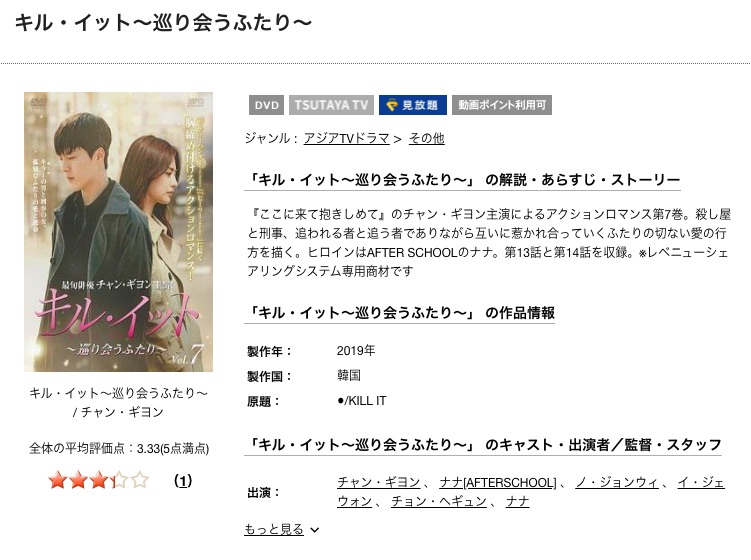751x560 pixels.
Task: Open the キル・イット DVD cover image
Action: point(119,232)
